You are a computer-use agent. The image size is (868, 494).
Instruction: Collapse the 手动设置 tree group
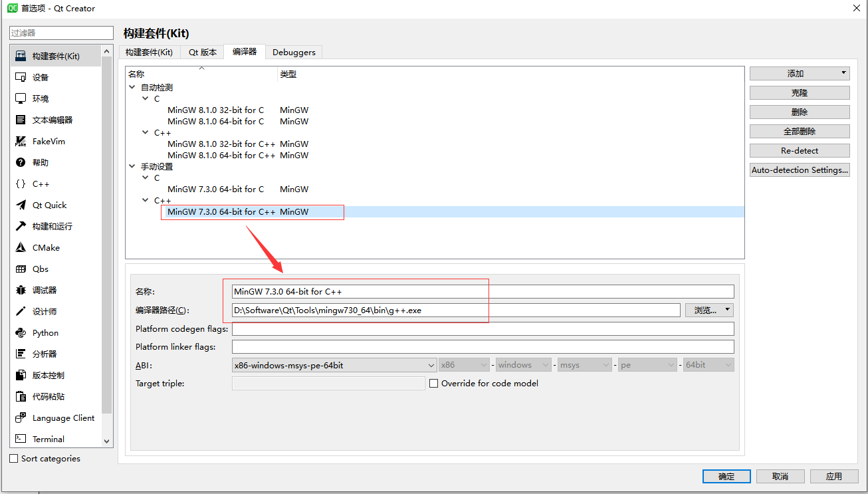pyautogui.click(x=132, y=166)
